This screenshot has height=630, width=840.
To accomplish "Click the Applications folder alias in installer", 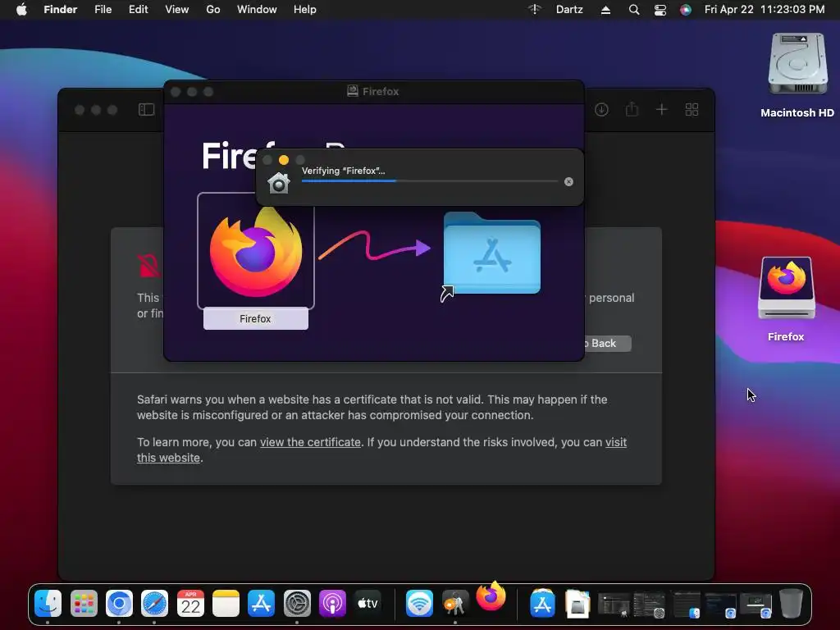I will [491, 254].
